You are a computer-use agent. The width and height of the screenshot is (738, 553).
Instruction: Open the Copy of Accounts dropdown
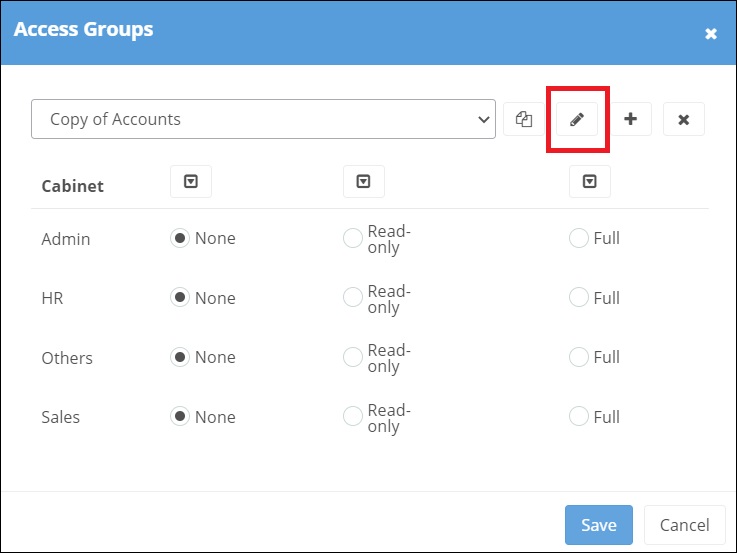coord(263,119)
